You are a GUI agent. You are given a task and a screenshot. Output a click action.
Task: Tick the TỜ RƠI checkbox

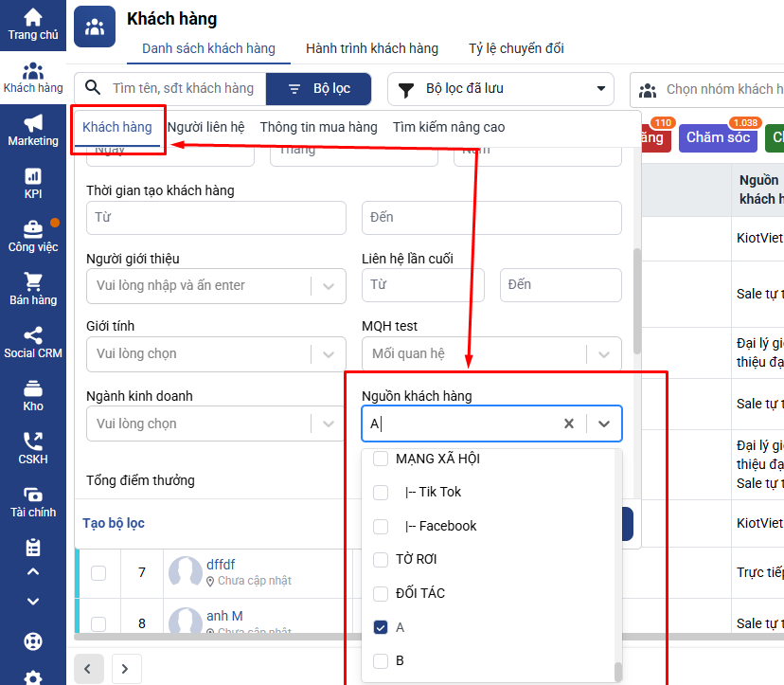tap(381, 560)
